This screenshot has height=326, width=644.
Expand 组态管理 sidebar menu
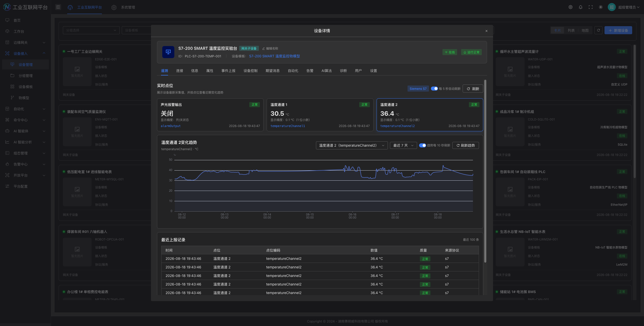click(25, 153)
